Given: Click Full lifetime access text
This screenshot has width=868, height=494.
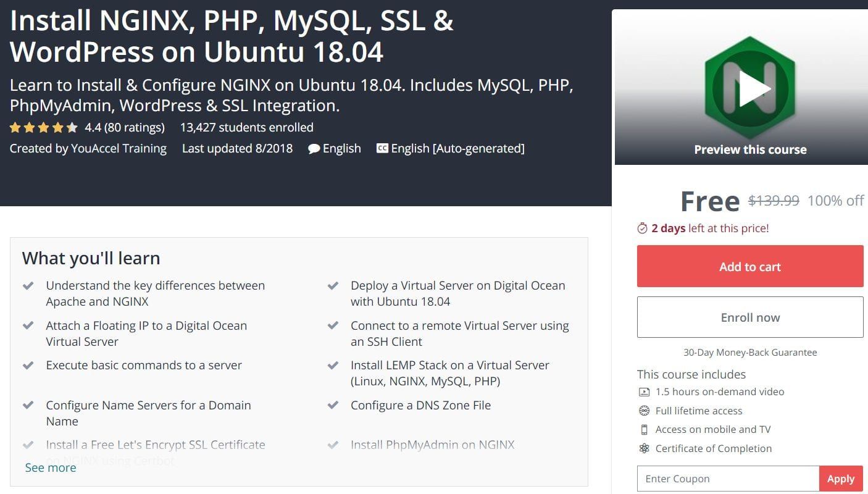Looking at the screenshot, I should pos(699,411).
